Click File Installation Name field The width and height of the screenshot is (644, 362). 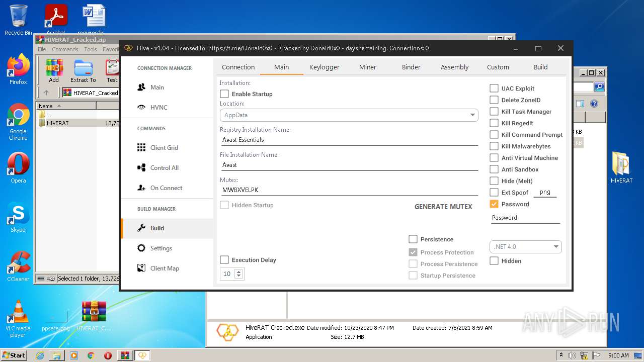(349, 165)
